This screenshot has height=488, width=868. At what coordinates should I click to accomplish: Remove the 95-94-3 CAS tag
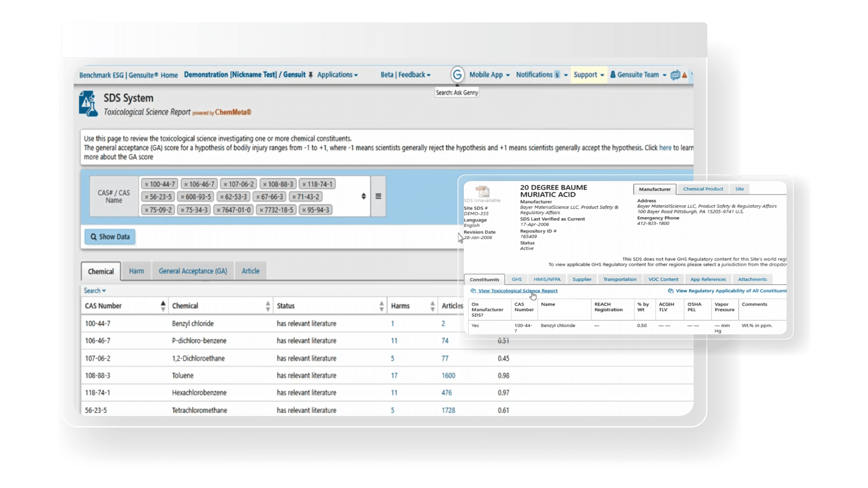(x=304, y=210)
